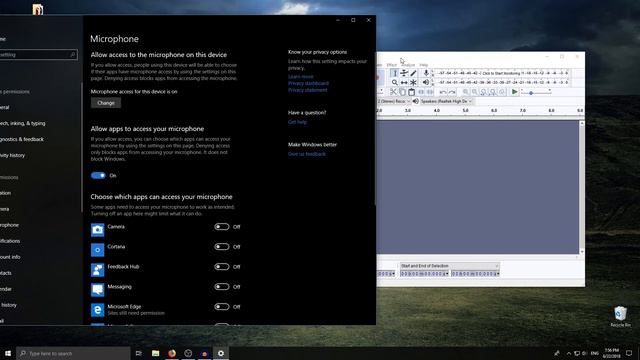Select the Multi-tool asterisk in Audacity
This screenshot has height=360, width=640.
413,82
